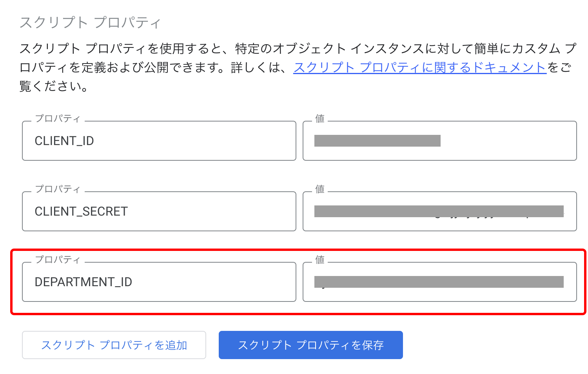Open スクリプト プロパティに関するドキュメント link
This screenshot has width=588, height=374.
pos(419,67)
